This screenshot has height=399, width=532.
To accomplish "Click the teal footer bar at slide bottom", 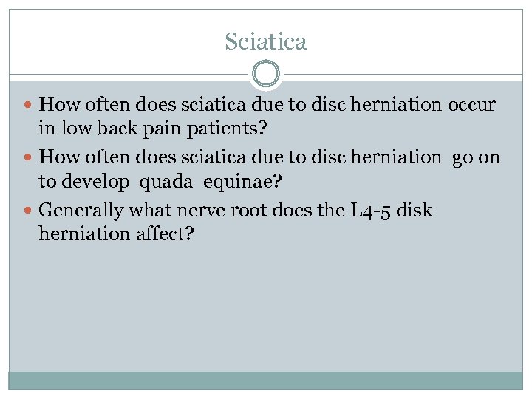I will pos(266,380).
